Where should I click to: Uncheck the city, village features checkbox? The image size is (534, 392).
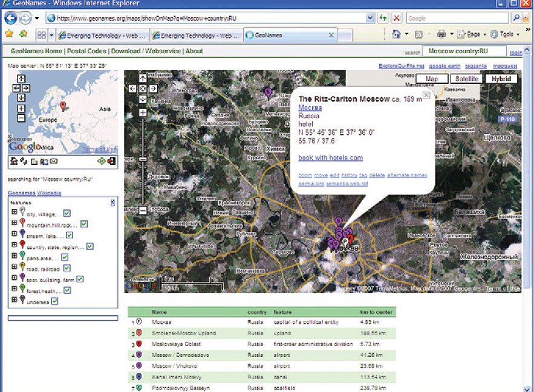(x=67, y=213)
